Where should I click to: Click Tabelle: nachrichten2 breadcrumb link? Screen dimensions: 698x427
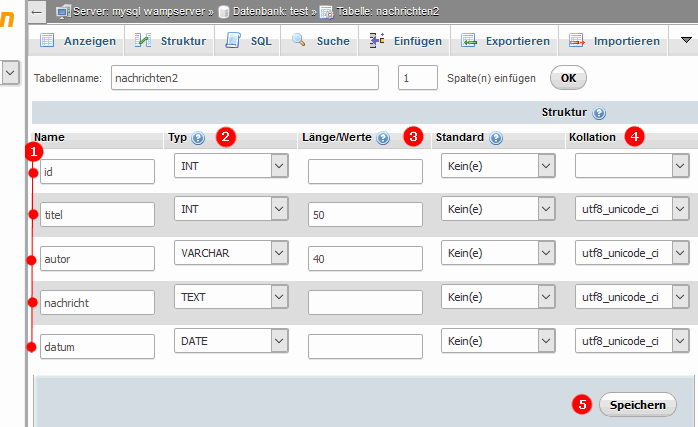[388, 12]
